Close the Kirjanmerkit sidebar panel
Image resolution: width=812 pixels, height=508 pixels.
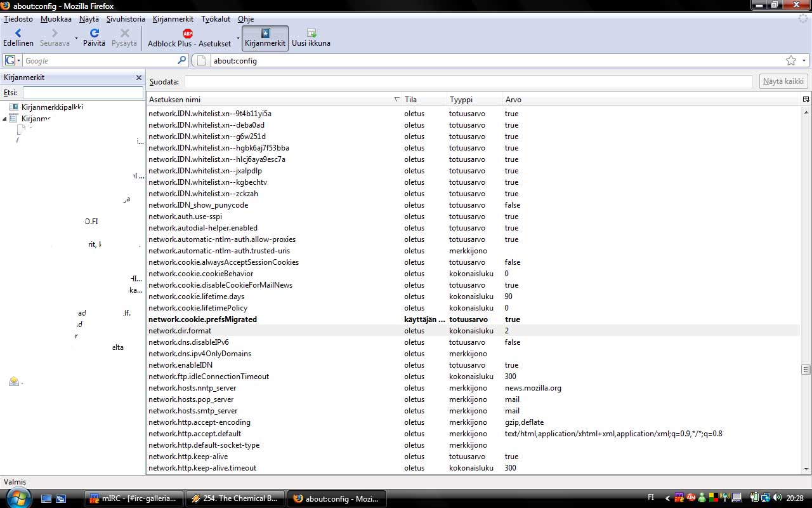tap(139, 77)
